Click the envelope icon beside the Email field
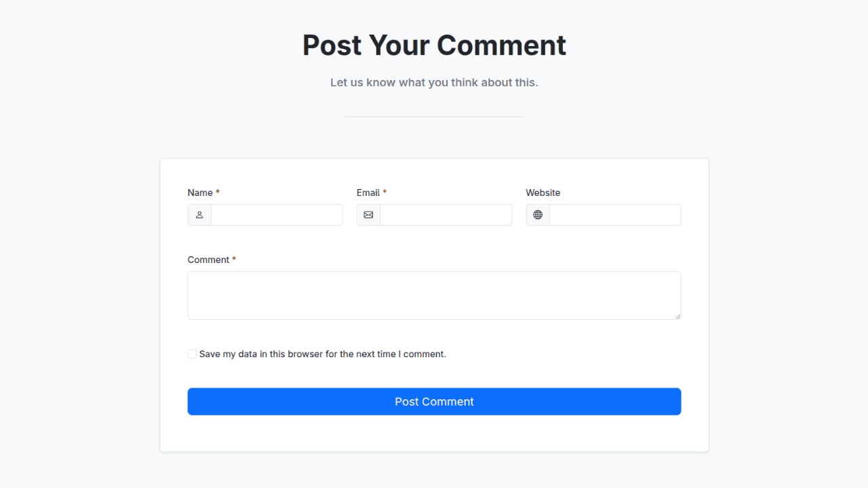The image size is (868, 488). 368,214
